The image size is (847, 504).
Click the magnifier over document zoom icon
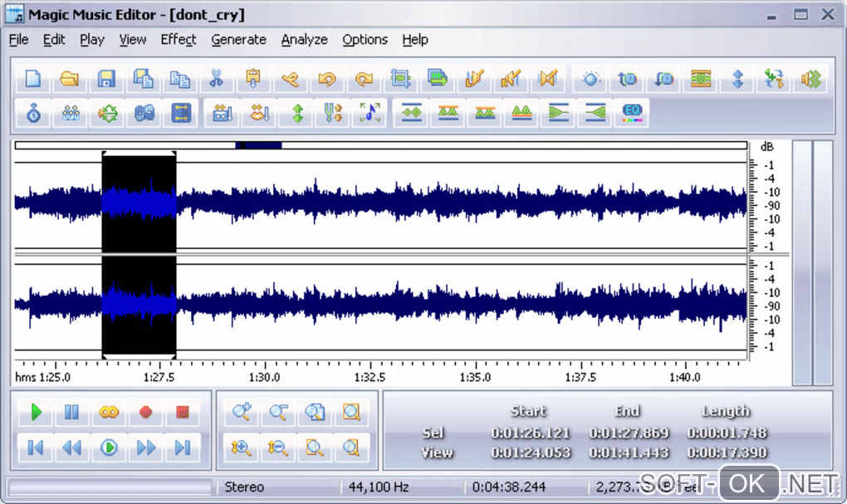point(315,412)
